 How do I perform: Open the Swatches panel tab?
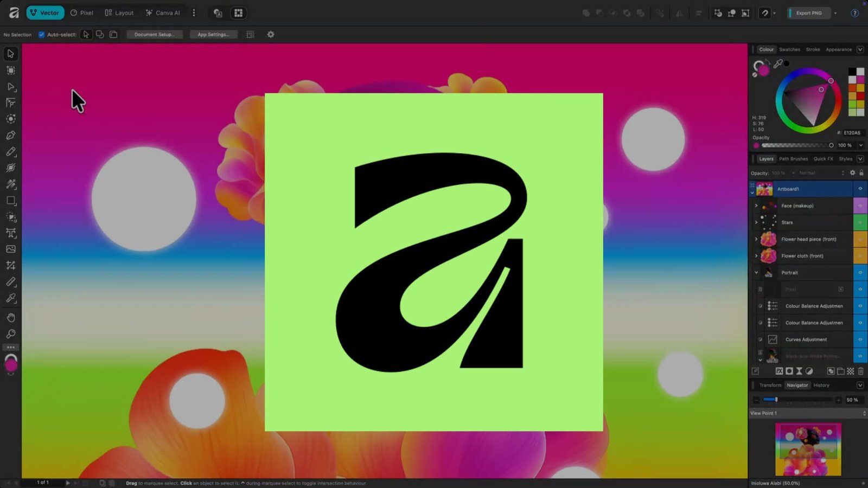pos(789,49)
